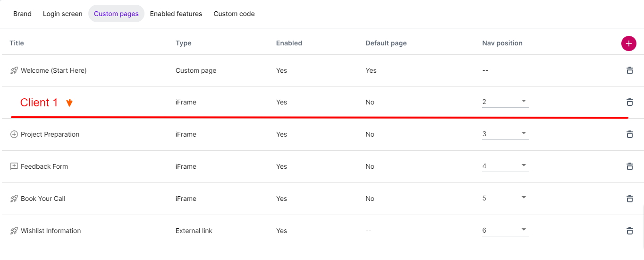
Task: Open the Enabled features tab
Action: [176, 14]
